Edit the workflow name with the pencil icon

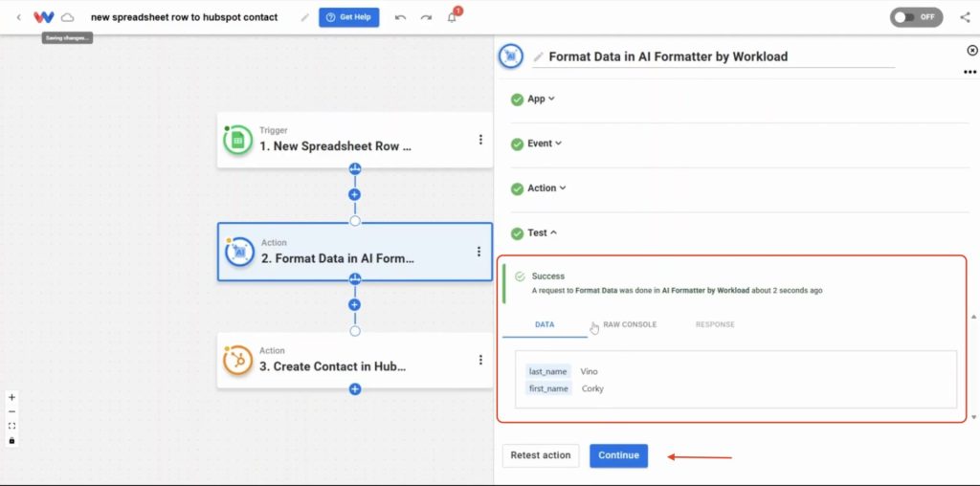click(x=305, y=17)
